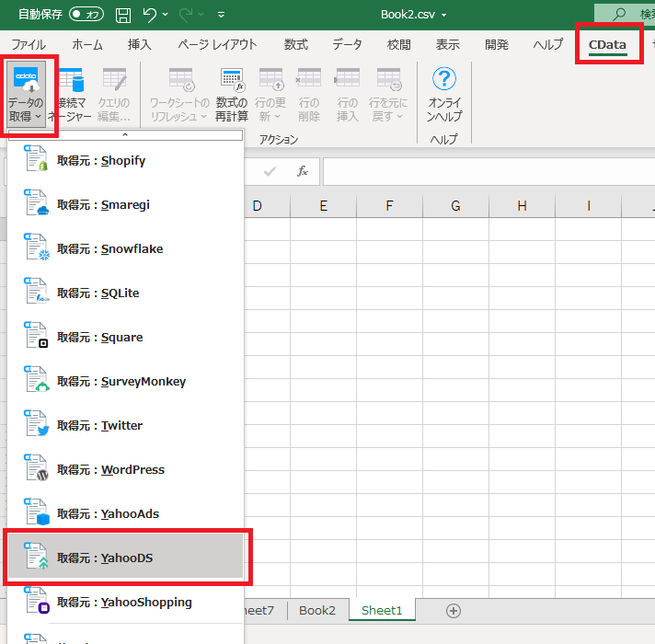655x644 pixels.
Task: Click the undo arrow icon
Action: point(149,15)
